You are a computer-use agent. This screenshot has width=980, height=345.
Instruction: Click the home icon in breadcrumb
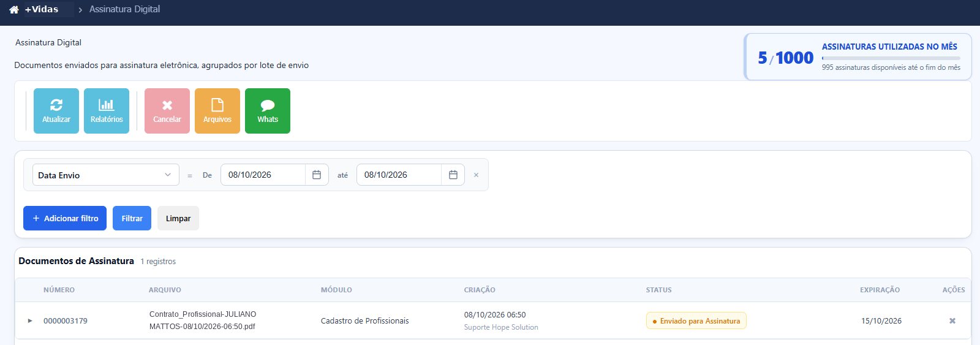click(x=14, y=10)
